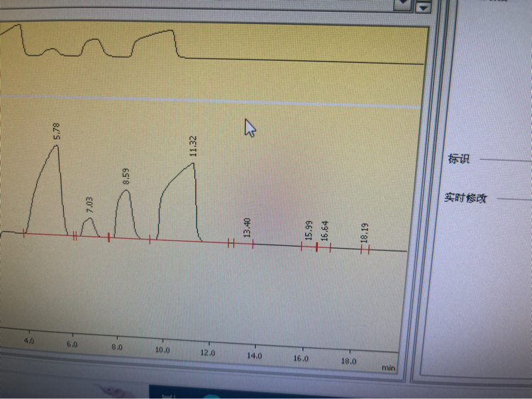Select the red start marker before the 5.78 peak
This screenshot has width=532, height=399.
tap(23, 233)
